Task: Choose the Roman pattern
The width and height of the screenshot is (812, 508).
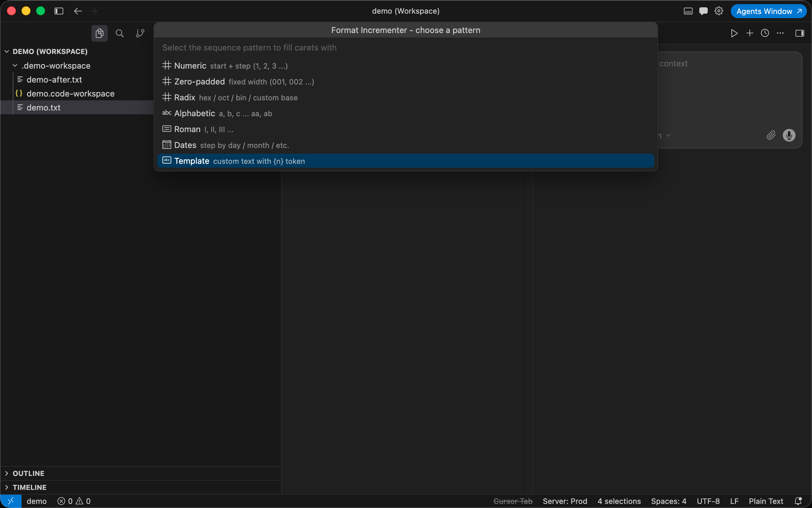Action: [406, 129]
